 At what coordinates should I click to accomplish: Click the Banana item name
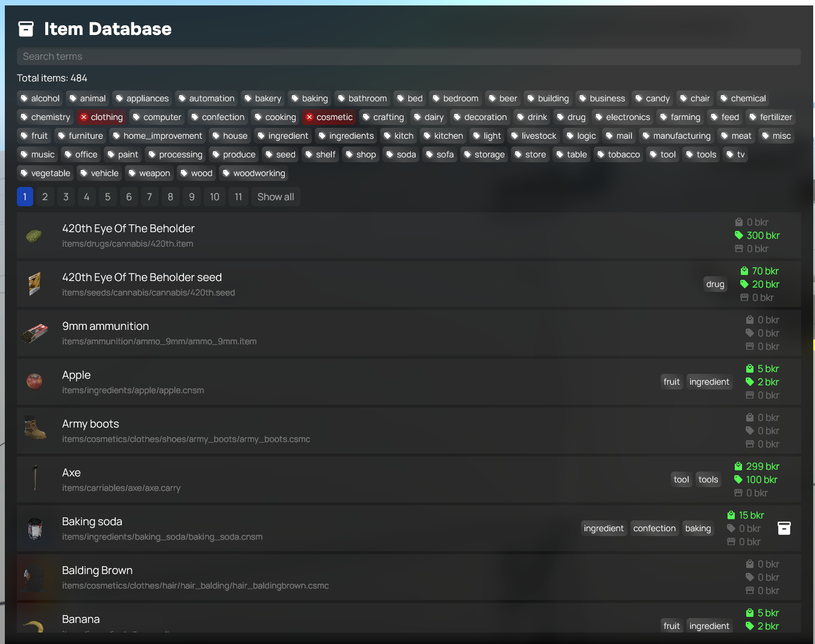81,619
